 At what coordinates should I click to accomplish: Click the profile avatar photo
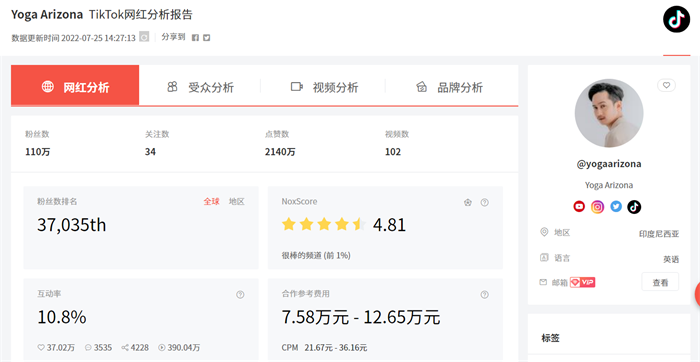click(609, 113)
